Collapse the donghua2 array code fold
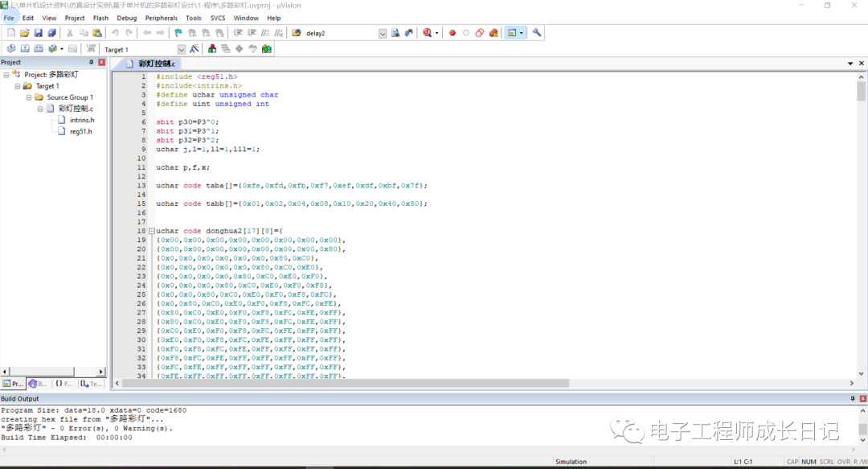 coord(152,231)
